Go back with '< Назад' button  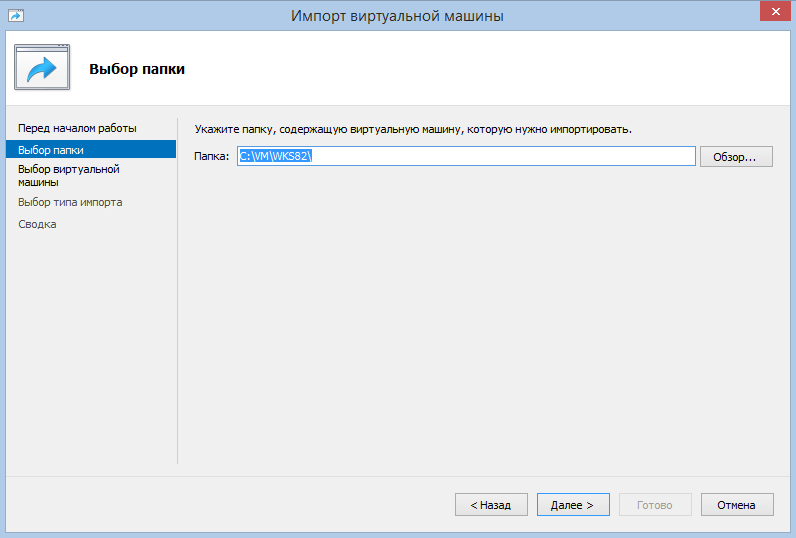pos(490,505)
